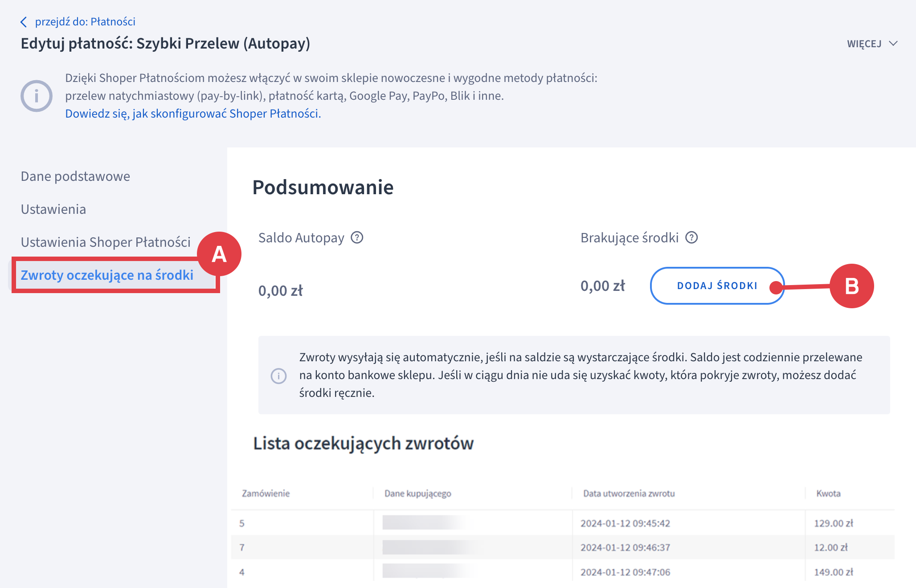
Task: Go back via przejdź do: Płatności link
Action: click(x=85, y=22)
